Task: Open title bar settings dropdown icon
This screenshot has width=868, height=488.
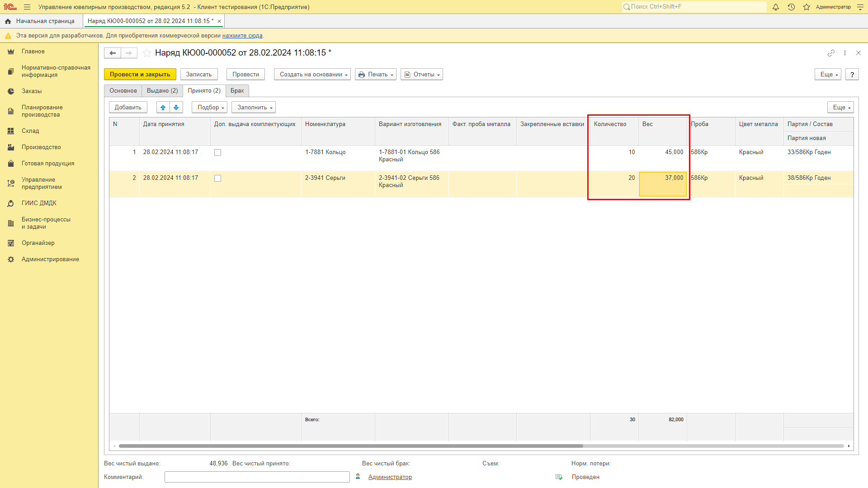Action: click(x=860, y=7)
